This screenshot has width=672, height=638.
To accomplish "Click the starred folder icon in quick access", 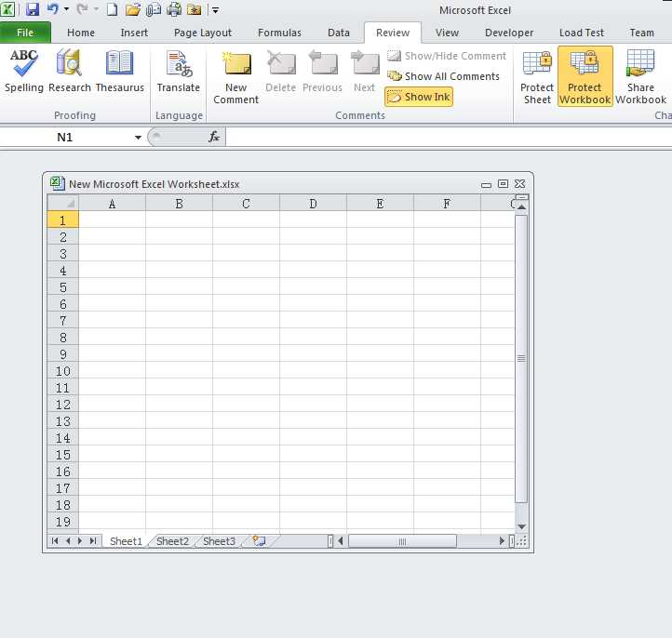I will click(195, 9).
